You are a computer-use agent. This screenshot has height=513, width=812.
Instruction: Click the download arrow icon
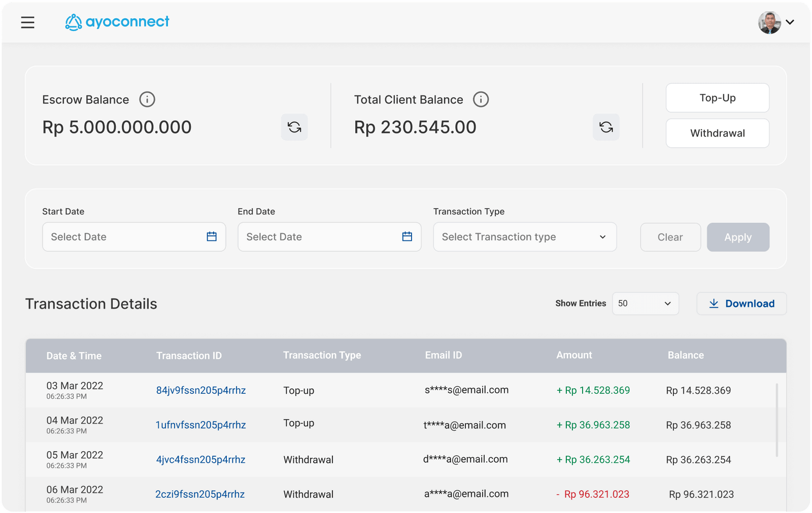715,303
